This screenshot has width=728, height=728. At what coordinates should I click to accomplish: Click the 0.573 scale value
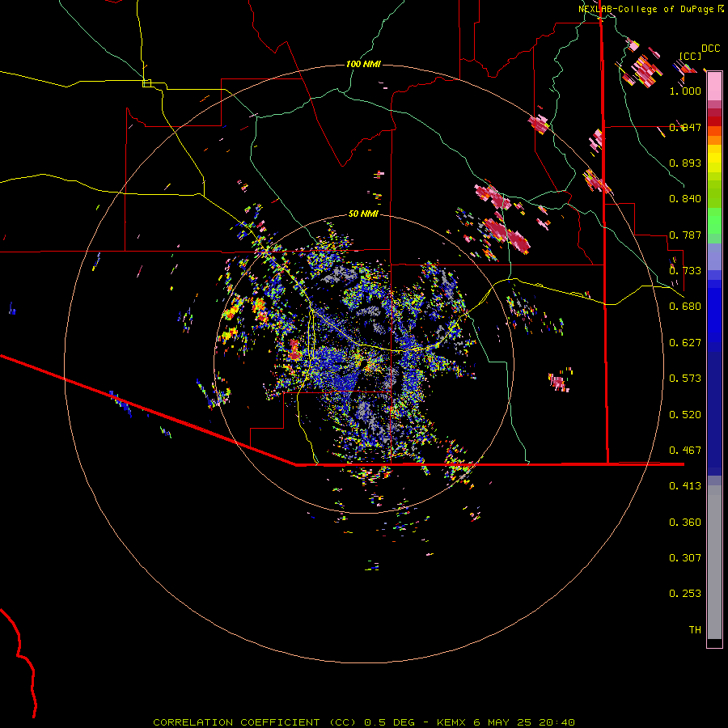tap(685, 379)
